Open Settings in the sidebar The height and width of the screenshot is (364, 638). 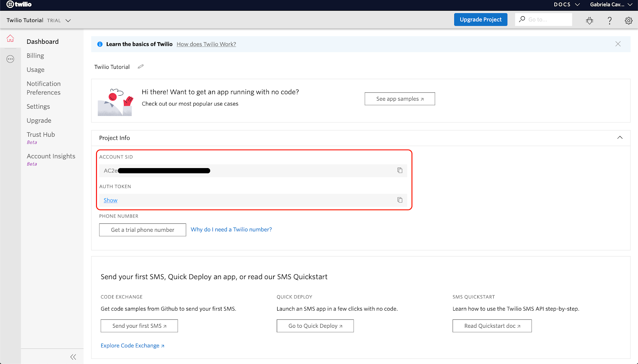pos(38,106)
